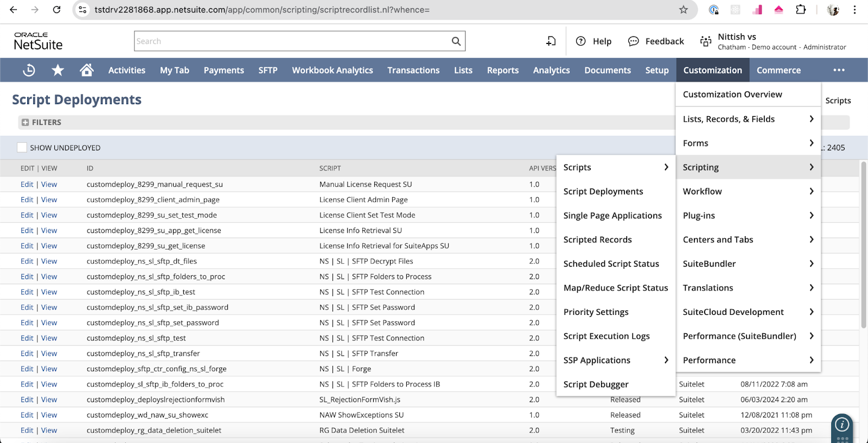
Task: Click the ID column header
Action: pyautogui.click(x=90, y=168)
